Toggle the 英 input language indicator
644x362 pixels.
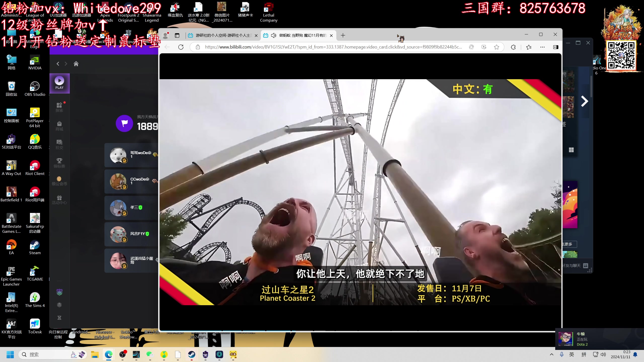click(572, 354)
